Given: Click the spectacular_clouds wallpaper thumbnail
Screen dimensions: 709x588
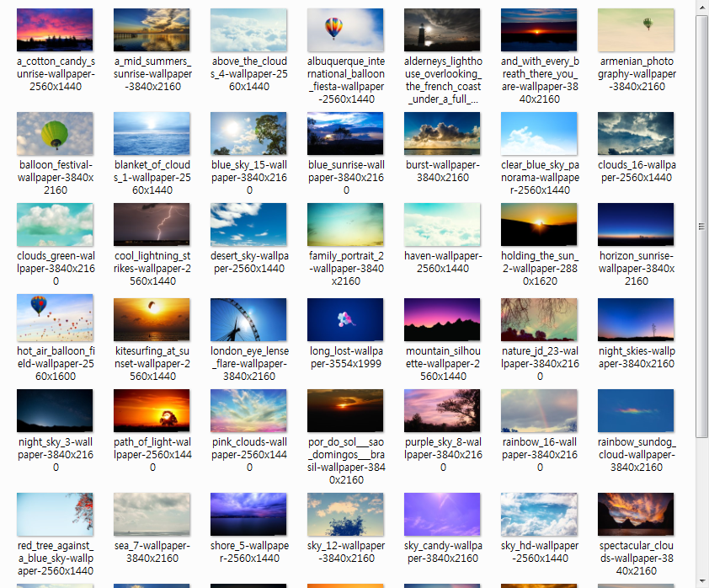Looking at the screenshot, I should [x=635, y=514].
